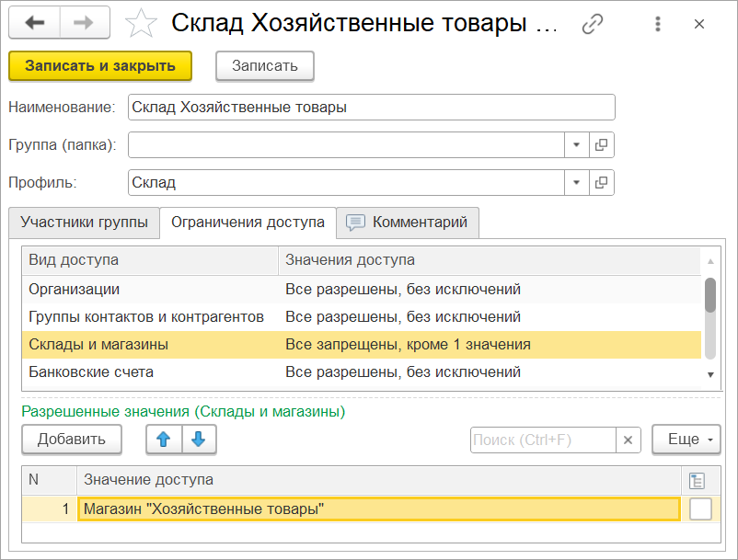The image size is (738, 560).
Task: Clear the search field with the X
Action: (628, 440)
